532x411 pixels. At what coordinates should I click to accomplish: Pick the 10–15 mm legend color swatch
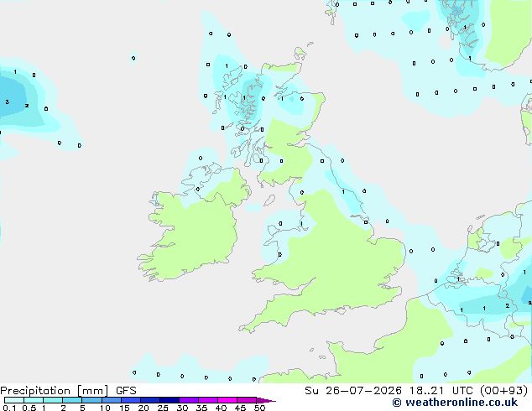112,400
